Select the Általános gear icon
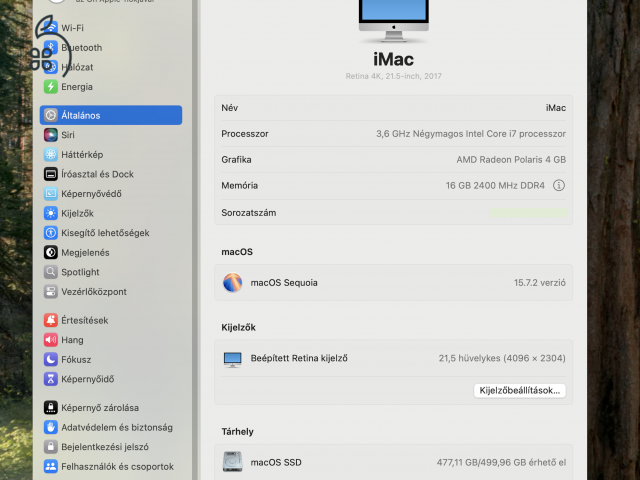 (51, 115)
